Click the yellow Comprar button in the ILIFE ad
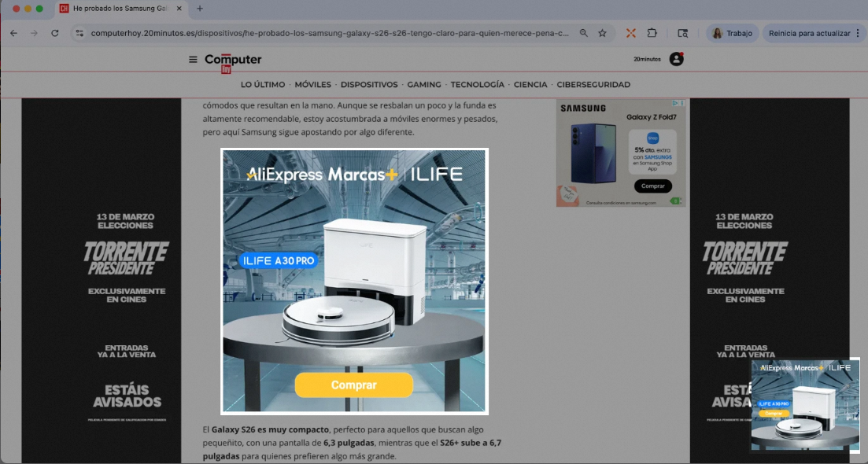868x464 pixels. [354, 385]
